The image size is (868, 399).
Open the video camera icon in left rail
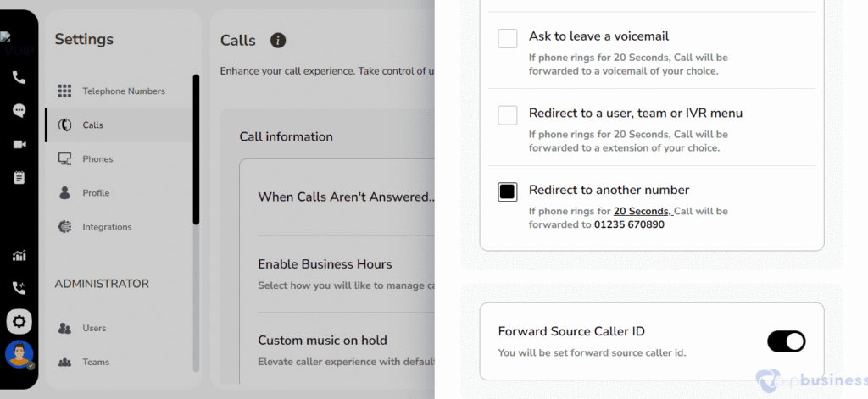click(x=19, y=145)
